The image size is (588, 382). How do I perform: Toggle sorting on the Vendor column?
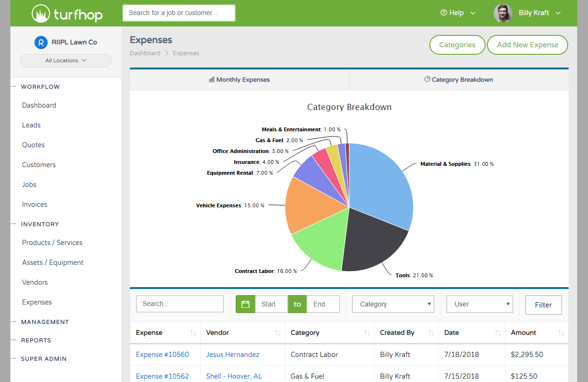tap(278, 333)
